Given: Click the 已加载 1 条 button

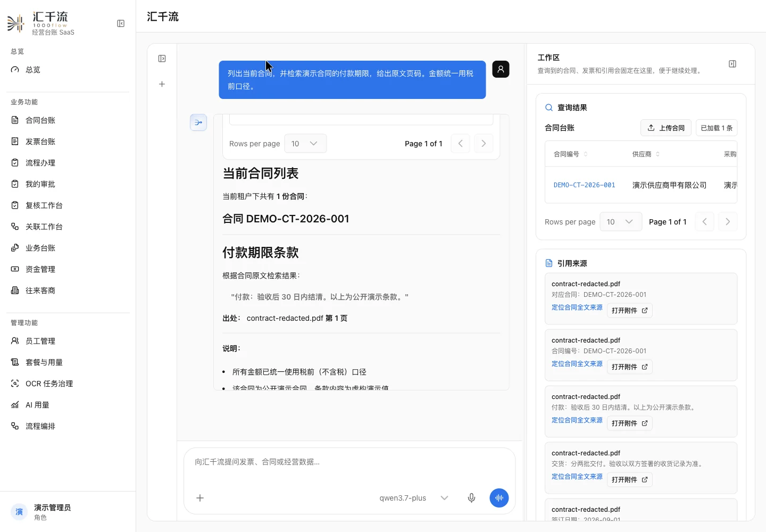Looking at the screenshot, I should click(x=717, y=128).
